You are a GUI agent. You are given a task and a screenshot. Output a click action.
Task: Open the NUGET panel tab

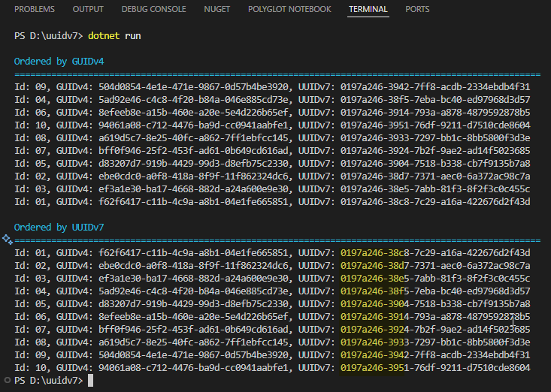click(217, 10)
